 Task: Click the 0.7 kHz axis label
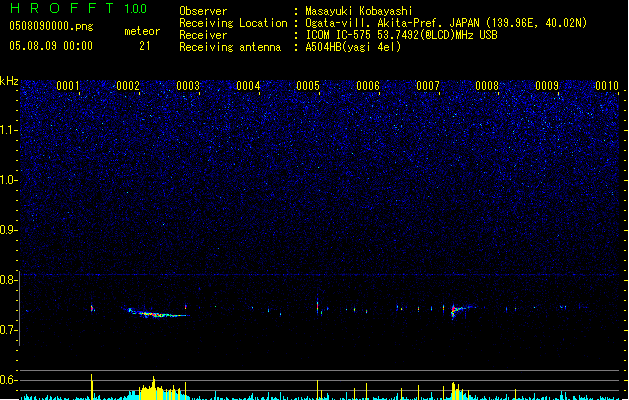[x=8, y=330]
